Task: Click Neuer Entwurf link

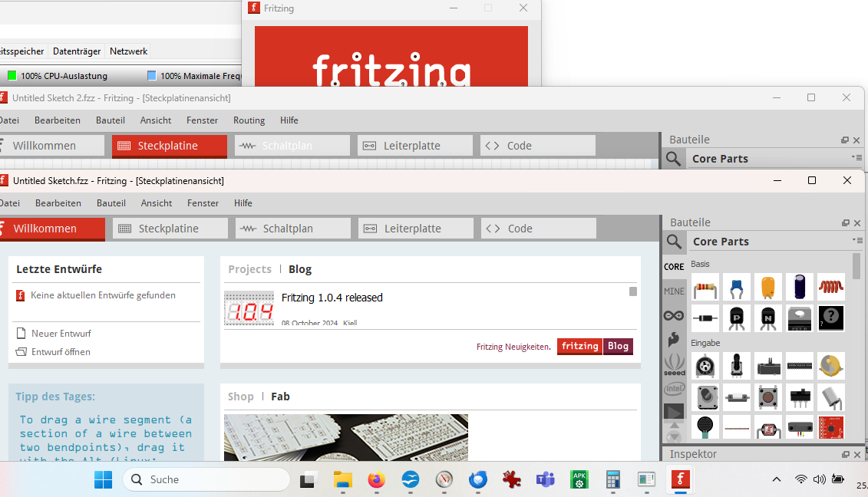Action: coord(61,334)
